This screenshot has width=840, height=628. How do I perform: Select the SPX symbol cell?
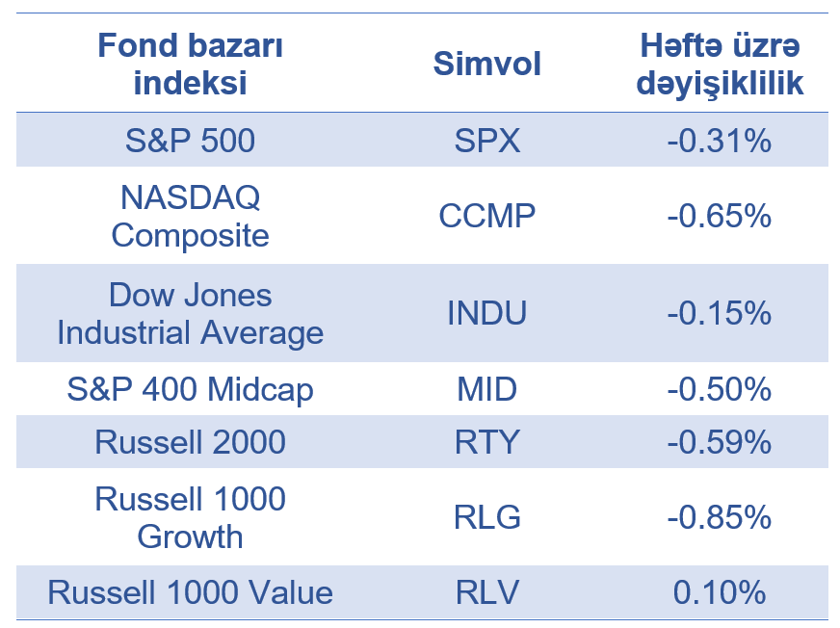click(x=486, y=142)
